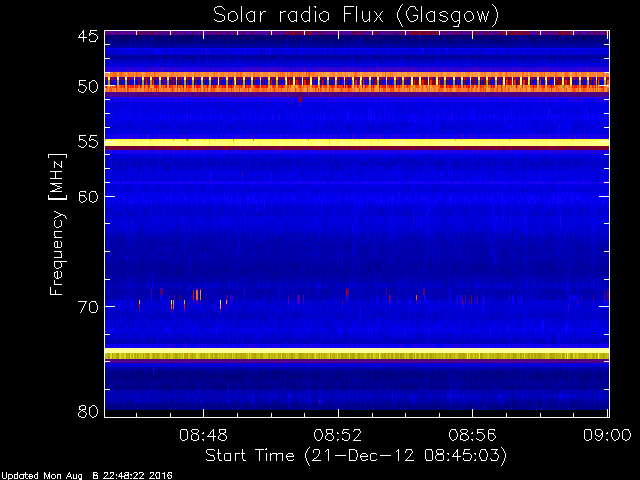Click the 09:00 time tick label
The width and height of the screenshot is (640, 480).
[x=607, y=435]
